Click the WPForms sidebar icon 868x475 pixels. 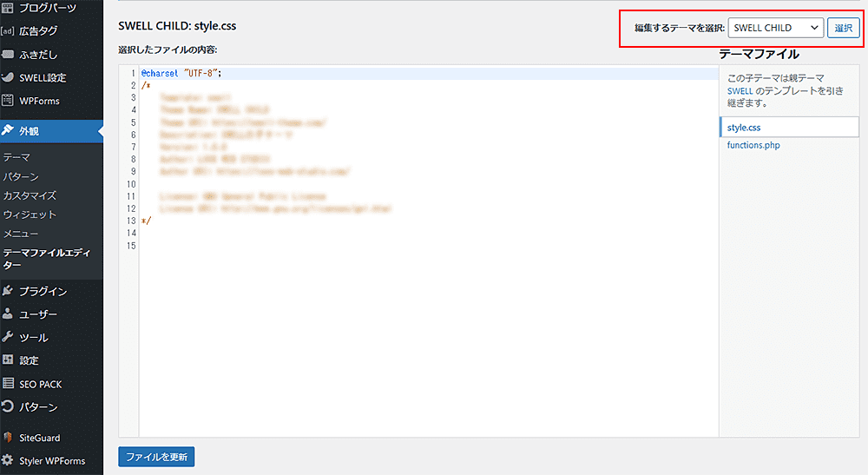(8, 101)
